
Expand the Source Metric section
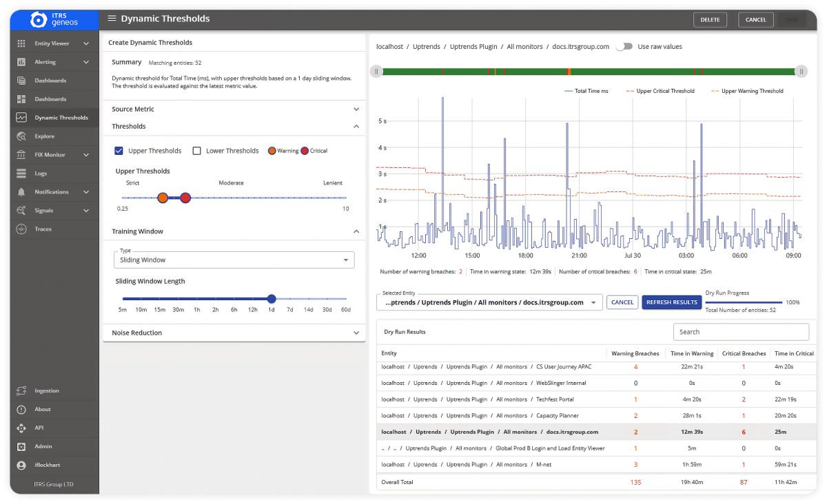pos(356,109)
